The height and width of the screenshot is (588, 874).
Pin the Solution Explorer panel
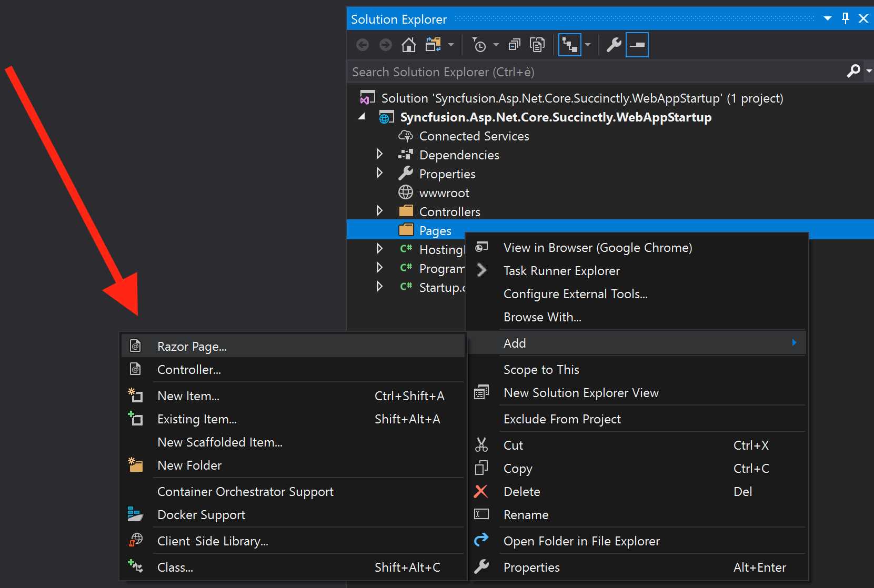pos(845,18)
